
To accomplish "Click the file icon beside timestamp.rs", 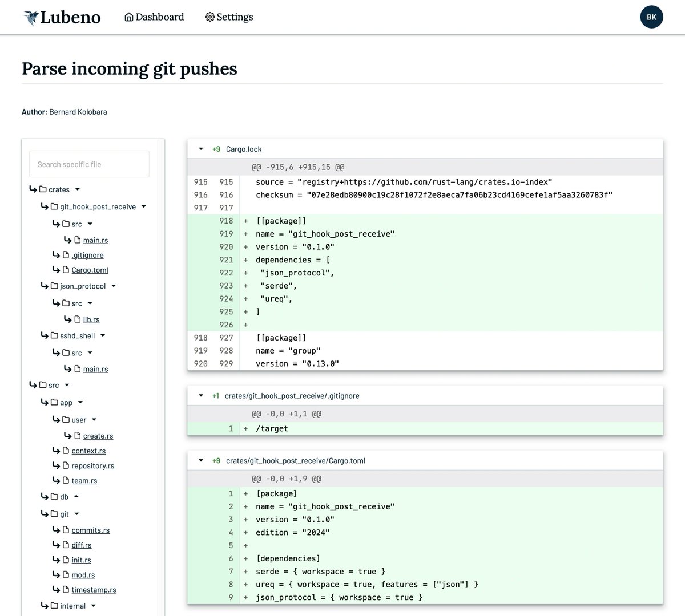I will click(67, 589).
